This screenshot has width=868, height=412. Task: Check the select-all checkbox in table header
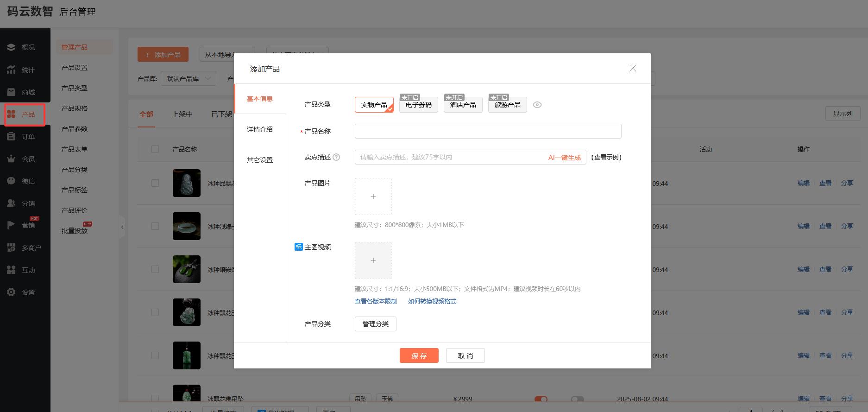click(x=155, y=149)
